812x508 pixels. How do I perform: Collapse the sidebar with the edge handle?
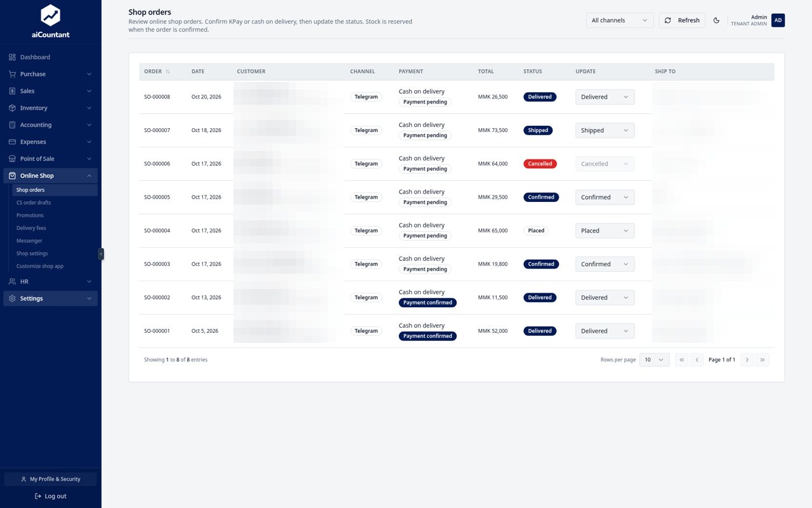101,254
